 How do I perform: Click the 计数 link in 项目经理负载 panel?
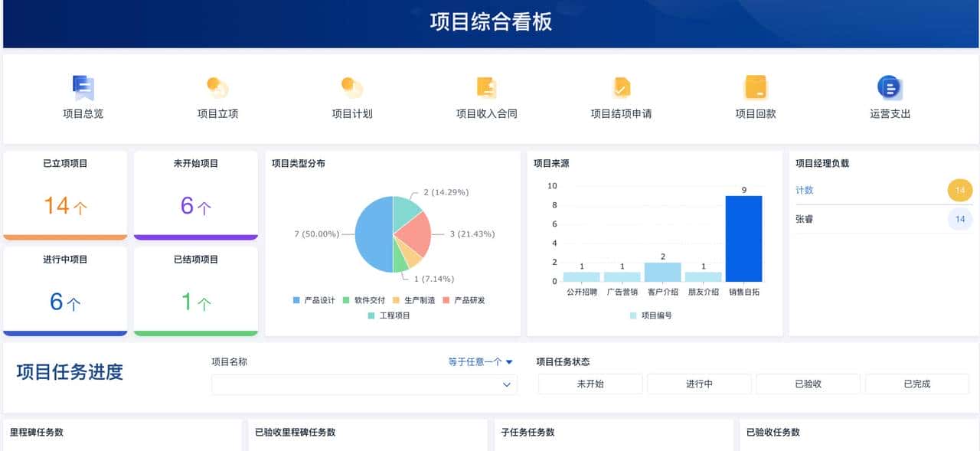pyautogui.click(x=805, y=190)
